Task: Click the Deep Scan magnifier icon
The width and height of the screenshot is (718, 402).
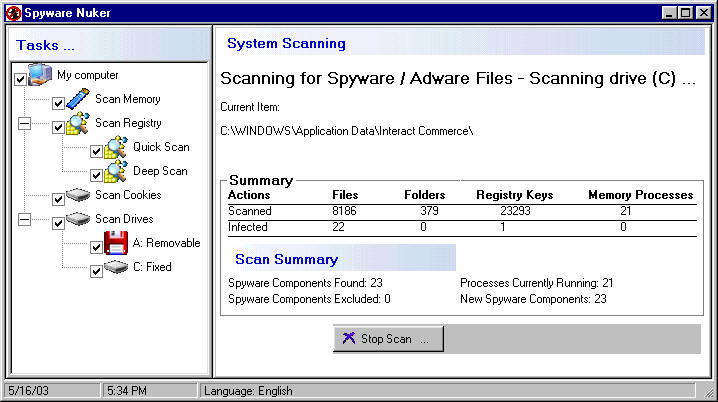Action: (x=116, y=171)
